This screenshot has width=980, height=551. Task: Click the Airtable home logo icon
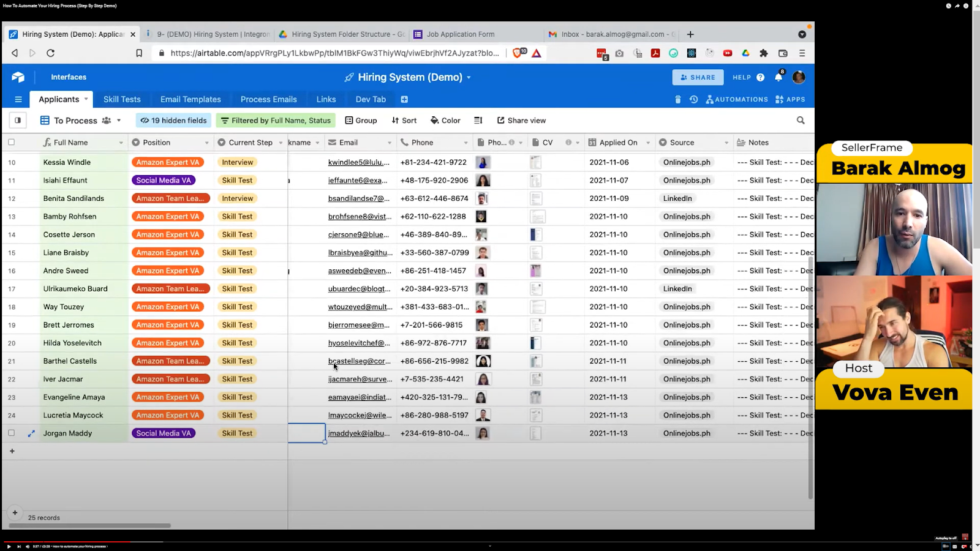(18, 77)
